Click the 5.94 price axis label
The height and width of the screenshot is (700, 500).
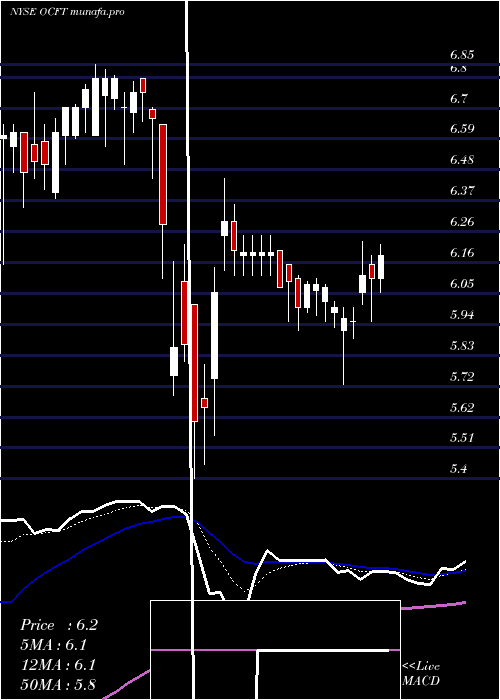[x=462, y=315]
